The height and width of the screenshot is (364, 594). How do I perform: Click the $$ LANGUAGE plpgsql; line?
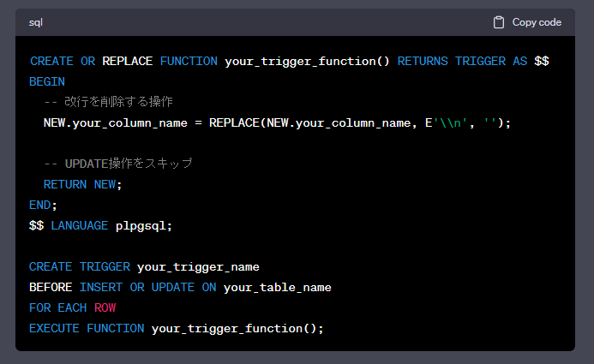100,226
